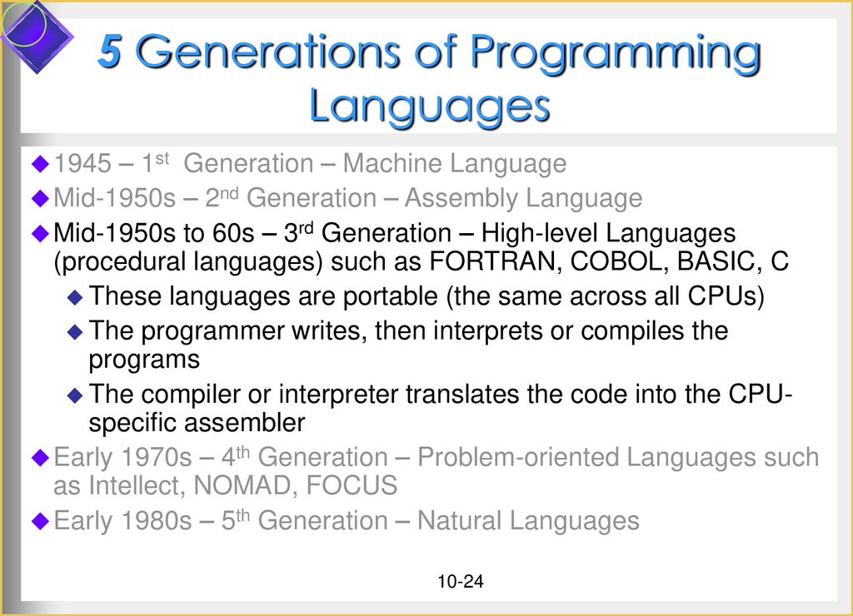Click the slide number '10-24'
The height and width of the screenshot is (616, 853).
[x=460, y=581]
